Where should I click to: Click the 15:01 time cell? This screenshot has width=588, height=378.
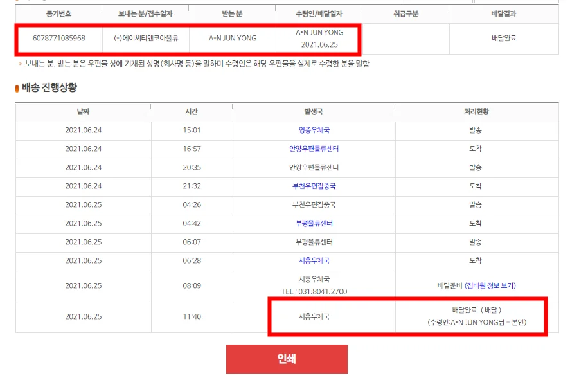tap(192, 130)
